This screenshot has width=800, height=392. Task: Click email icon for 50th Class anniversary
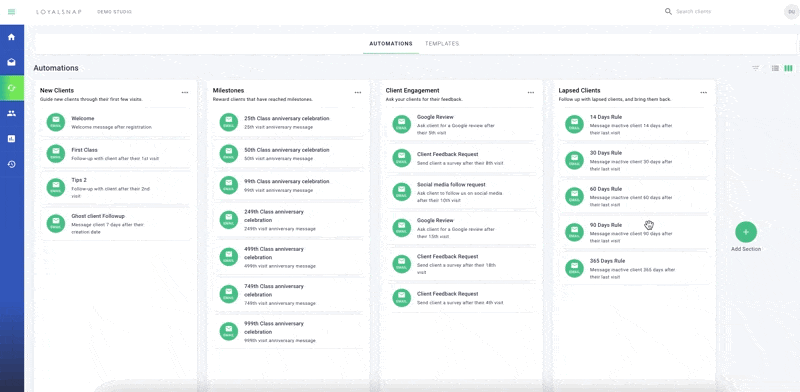229,154
